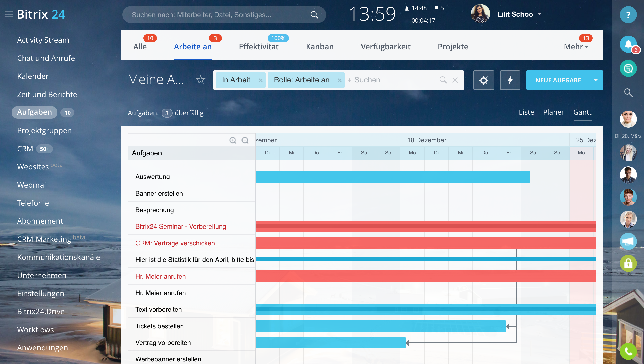
Task: Open Workflows menu item
Action: click(35, 330)
